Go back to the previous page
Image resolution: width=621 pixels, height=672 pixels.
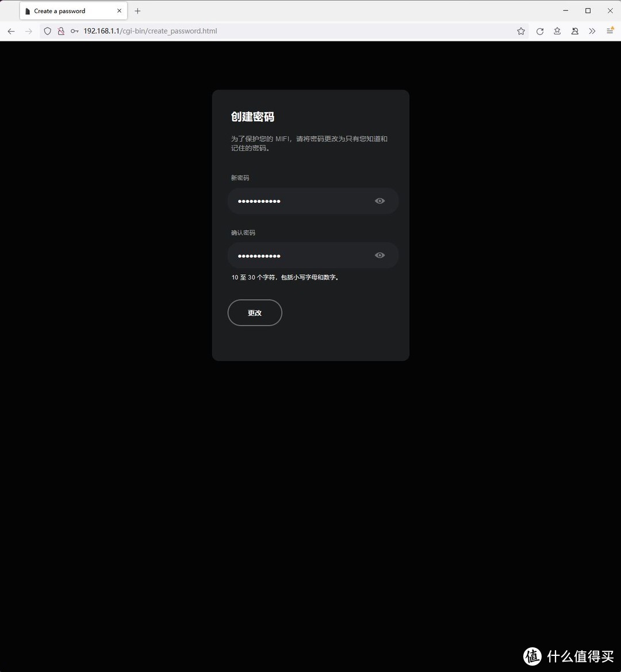coord(11,31)
